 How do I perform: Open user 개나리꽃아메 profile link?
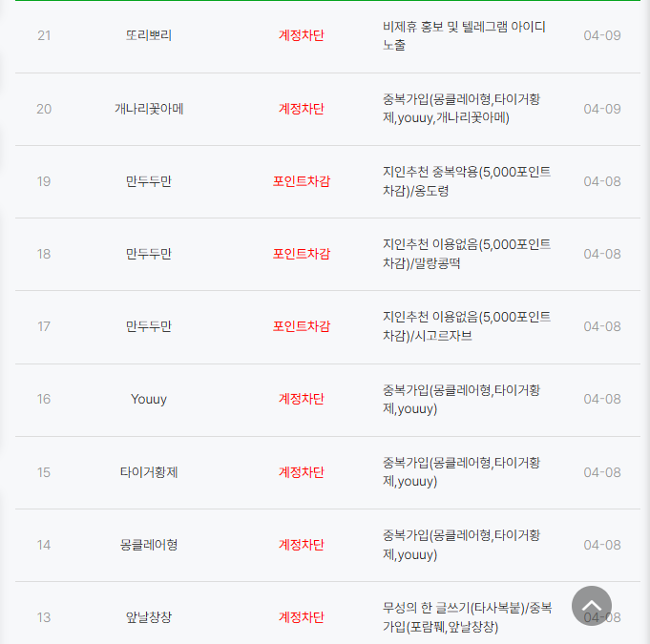[x=148, y=109]
